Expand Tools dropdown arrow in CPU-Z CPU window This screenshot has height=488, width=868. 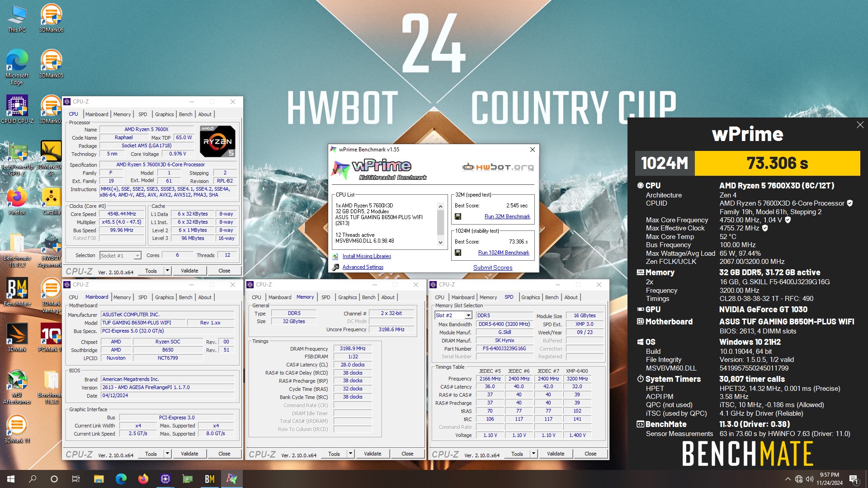167,271
